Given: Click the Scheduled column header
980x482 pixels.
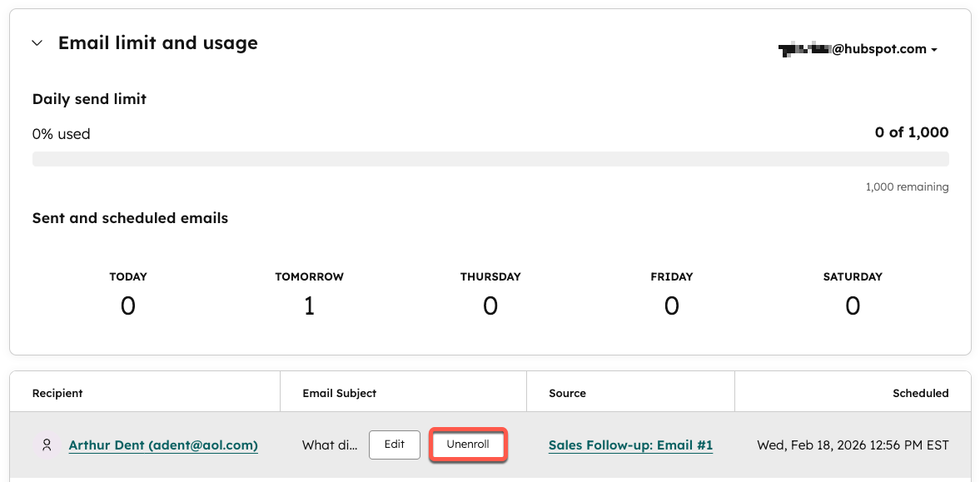Looking at the screenshot, I should (x=921, y=393).
